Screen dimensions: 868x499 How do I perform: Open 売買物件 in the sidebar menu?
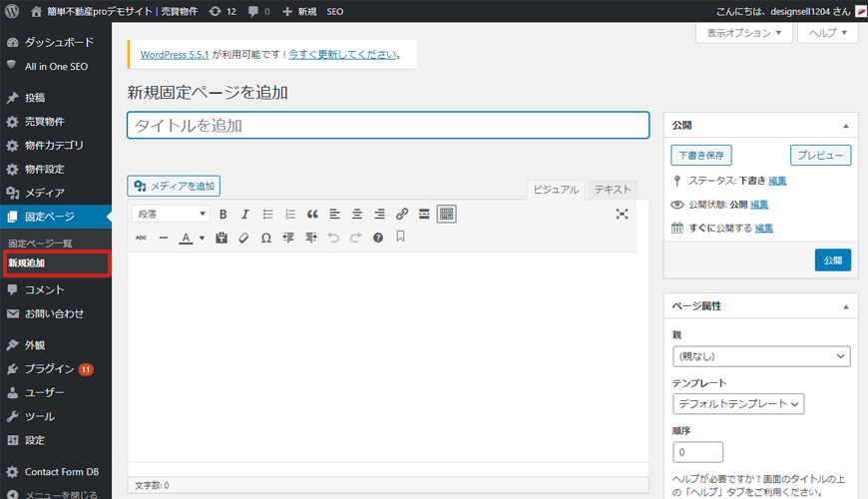pos(45,121)
